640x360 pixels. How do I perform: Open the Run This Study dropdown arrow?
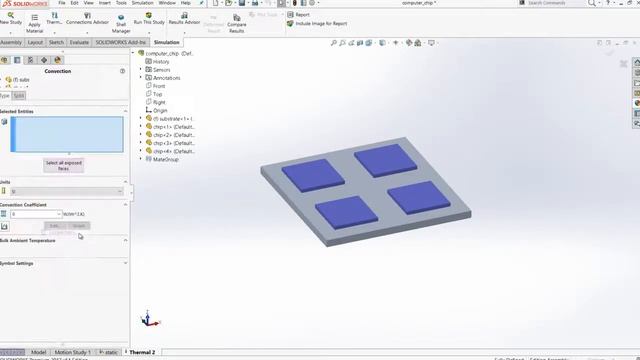149,33
